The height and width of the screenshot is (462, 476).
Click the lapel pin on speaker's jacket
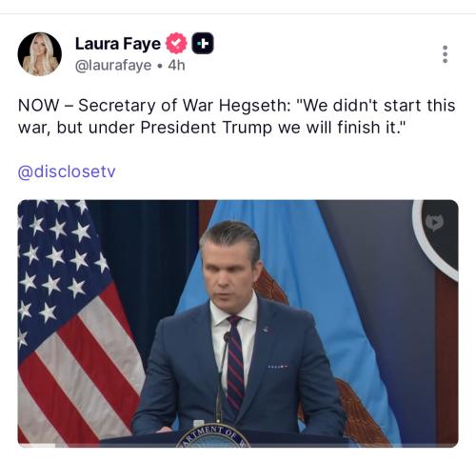(x=267, y=330)
